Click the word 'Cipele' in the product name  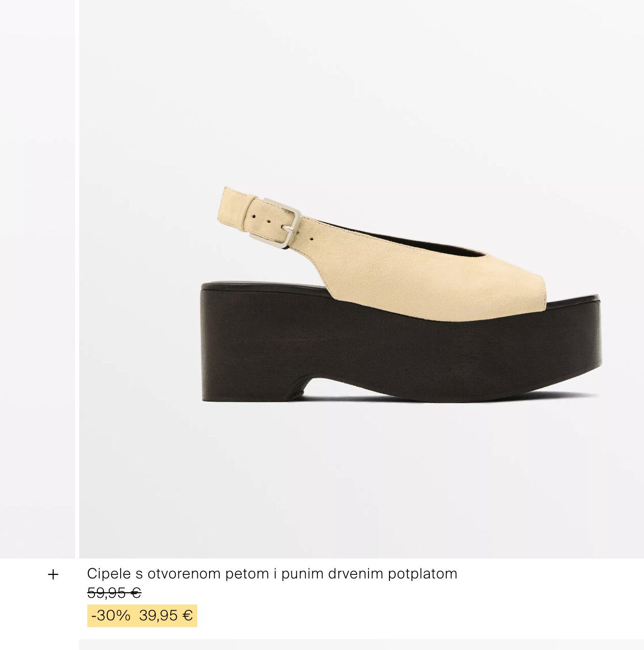click(x=103, y=574)
